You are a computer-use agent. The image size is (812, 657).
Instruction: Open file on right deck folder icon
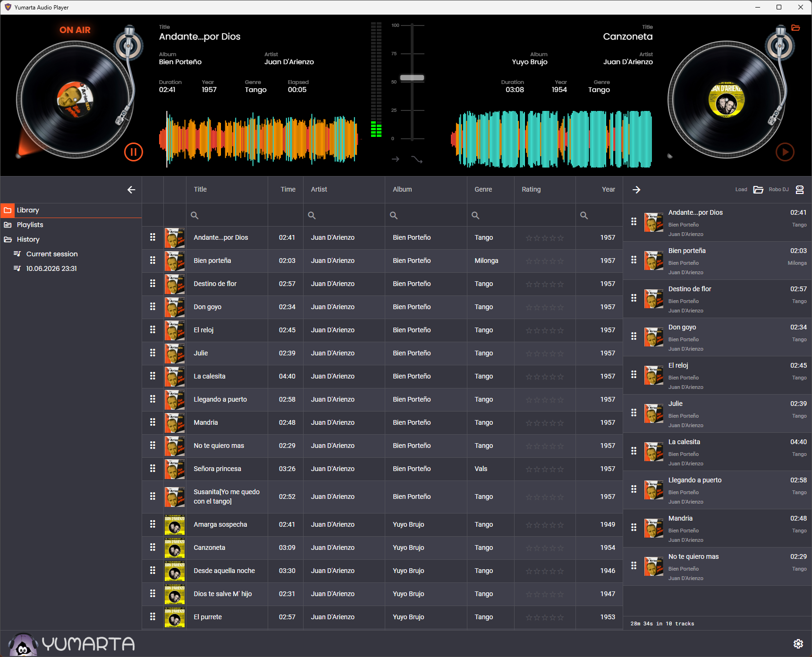(x=795, y=28)
